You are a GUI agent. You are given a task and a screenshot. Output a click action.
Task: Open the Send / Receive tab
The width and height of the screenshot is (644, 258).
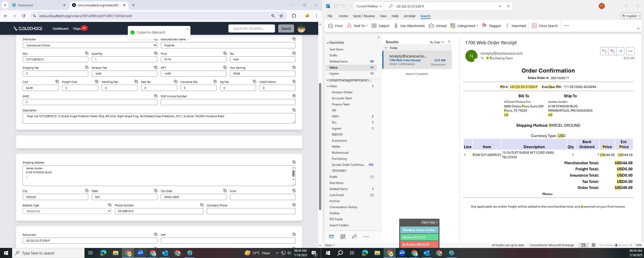coord(364,16)
